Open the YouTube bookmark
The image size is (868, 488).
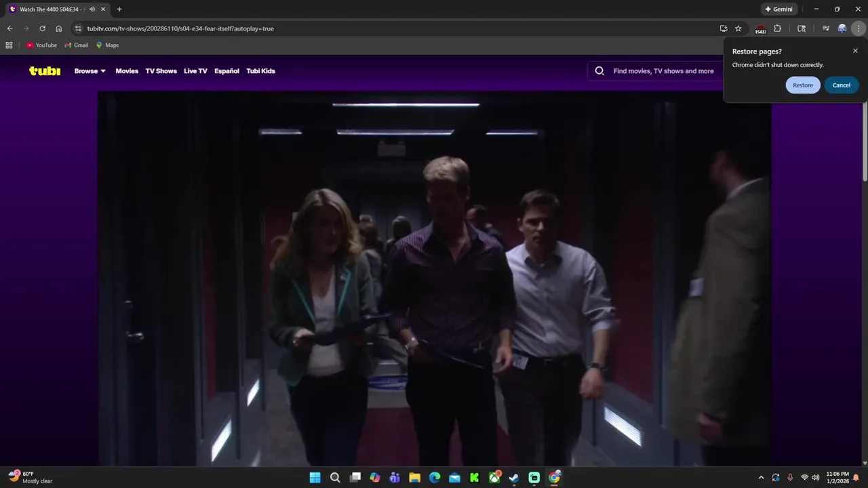pyautogui.click(x=42, y=45)
